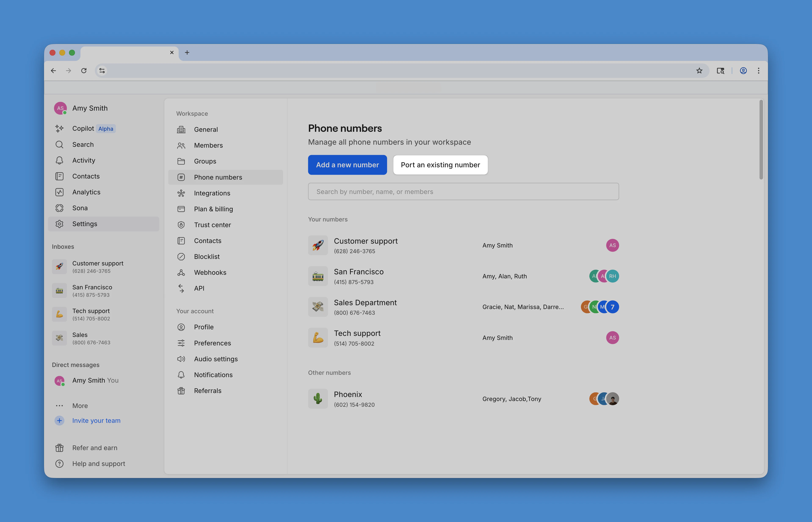Click the API arrows icon
The width and height of the screenshot is (812, 522).
[x=181, y=288]
